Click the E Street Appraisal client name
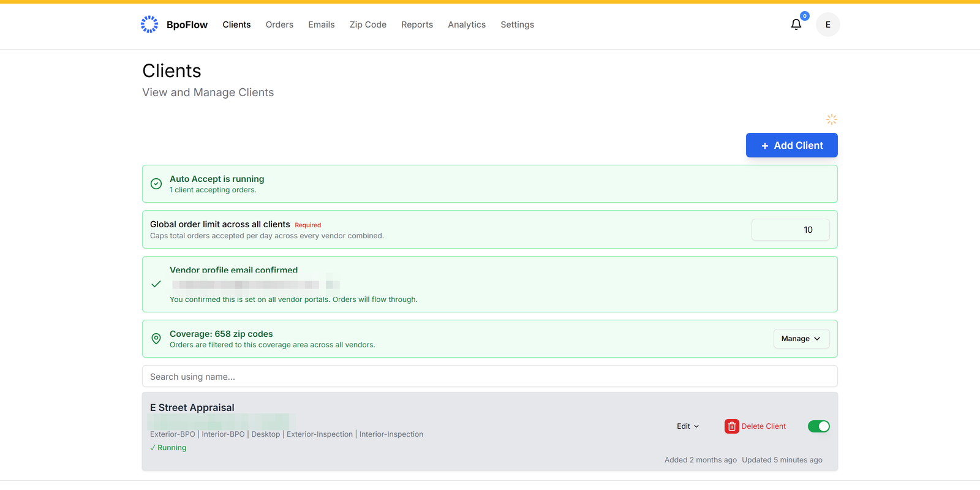 pyautogui.click(x=192, y=407)
